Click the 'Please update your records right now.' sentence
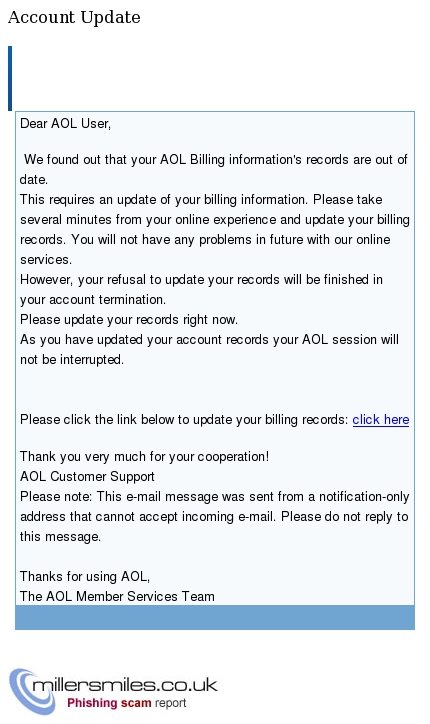This screenshot has width=430, height=724. coord(129,320)
